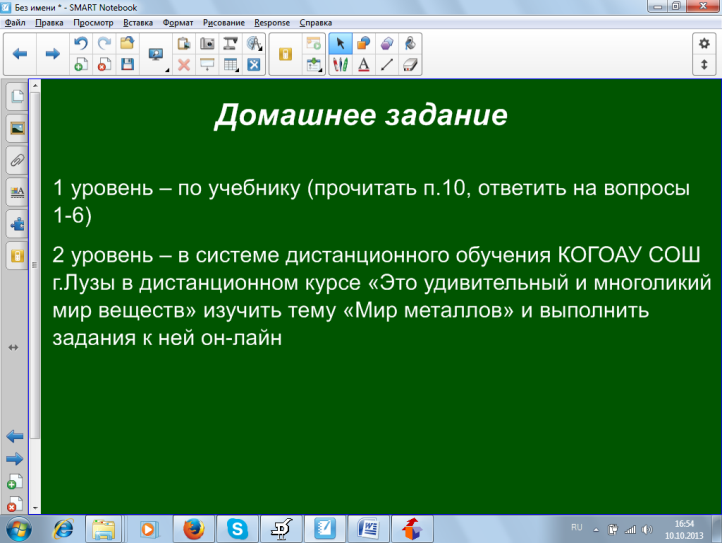
Task: Insert a table
Action: (230, 64)
